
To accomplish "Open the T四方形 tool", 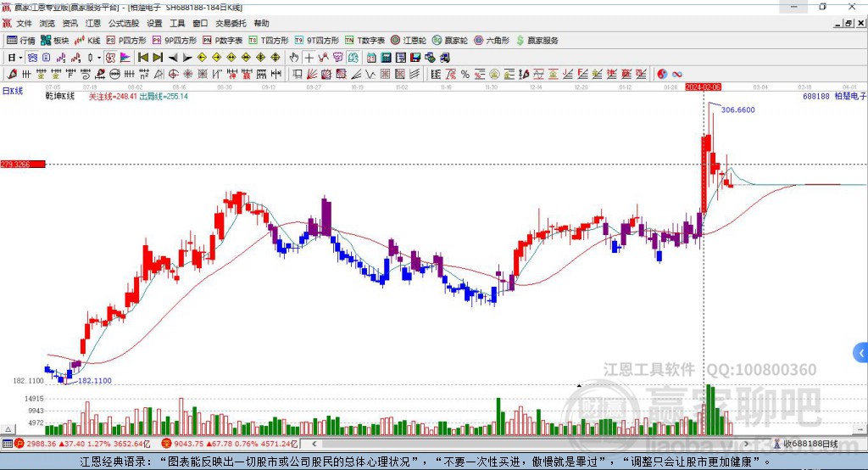I will click(269, 41).
